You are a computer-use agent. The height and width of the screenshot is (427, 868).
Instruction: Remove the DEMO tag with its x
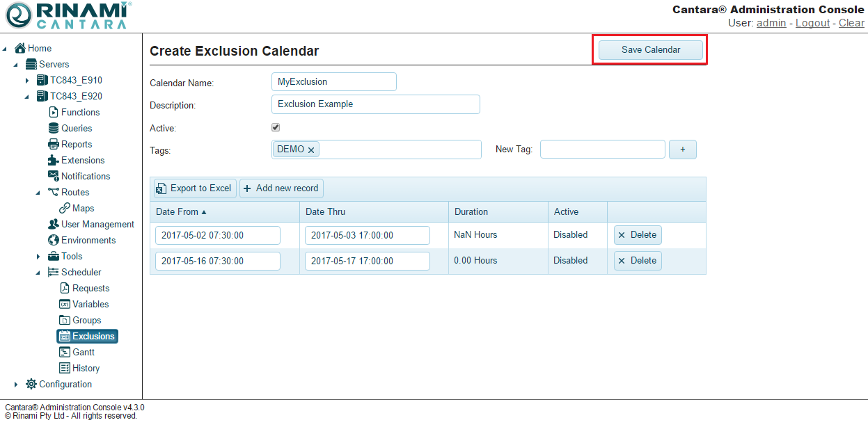click(x=311, y=150)
